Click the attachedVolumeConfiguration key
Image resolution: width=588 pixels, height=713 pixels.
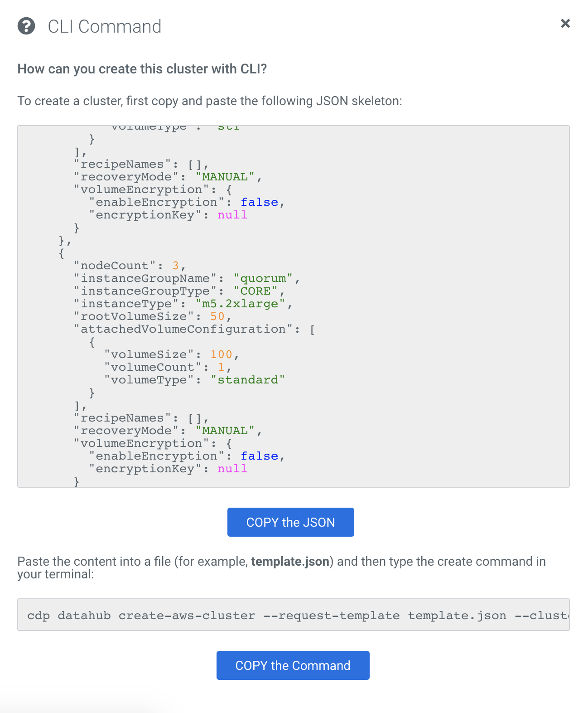[x=183, y=329]
